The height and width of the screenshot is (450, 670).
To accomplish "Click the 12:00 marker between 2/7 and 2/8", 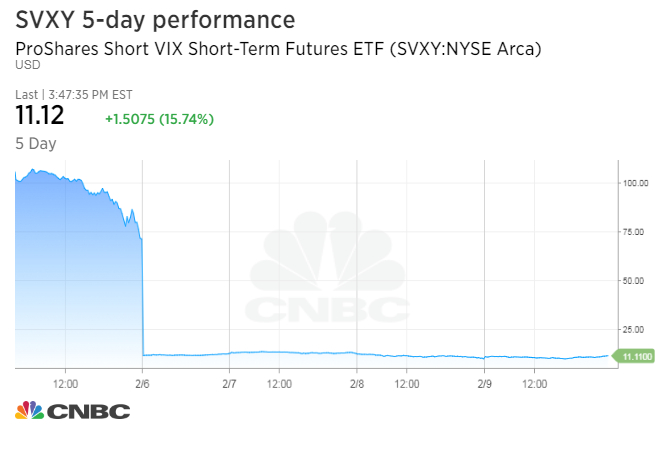I will tap(279, 382).
